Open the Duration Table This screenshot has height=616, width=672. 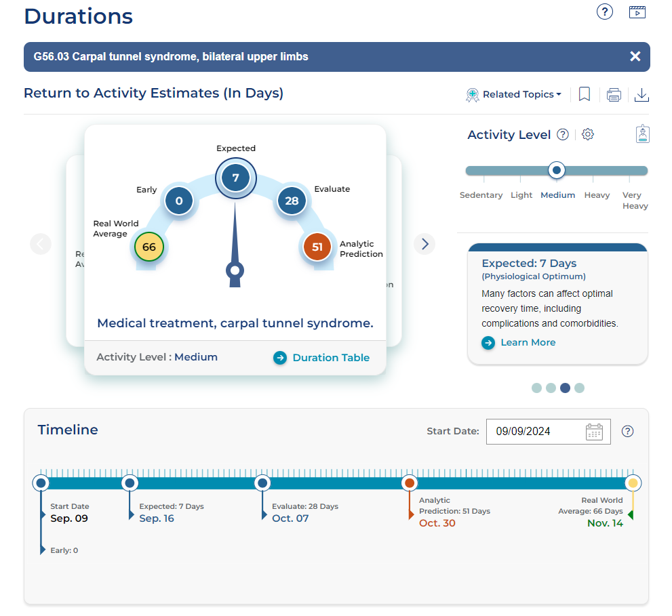(331, 357)
